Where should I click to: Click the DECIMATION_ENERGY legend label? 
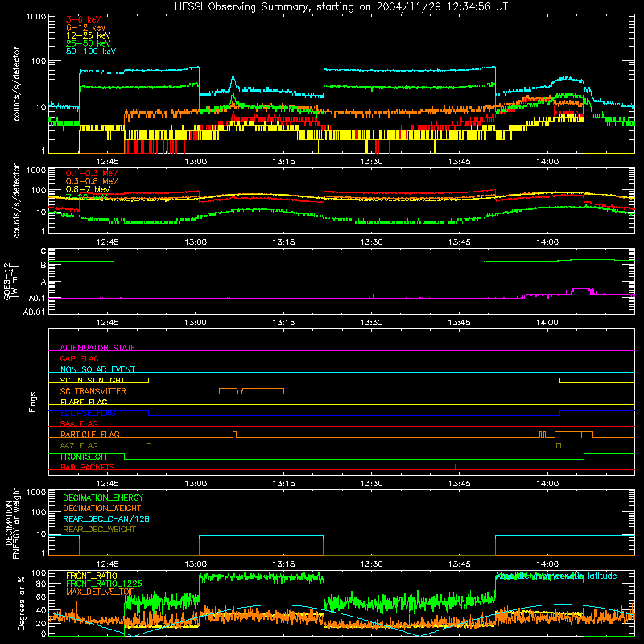pyautogui.click(x=103, y=497)
